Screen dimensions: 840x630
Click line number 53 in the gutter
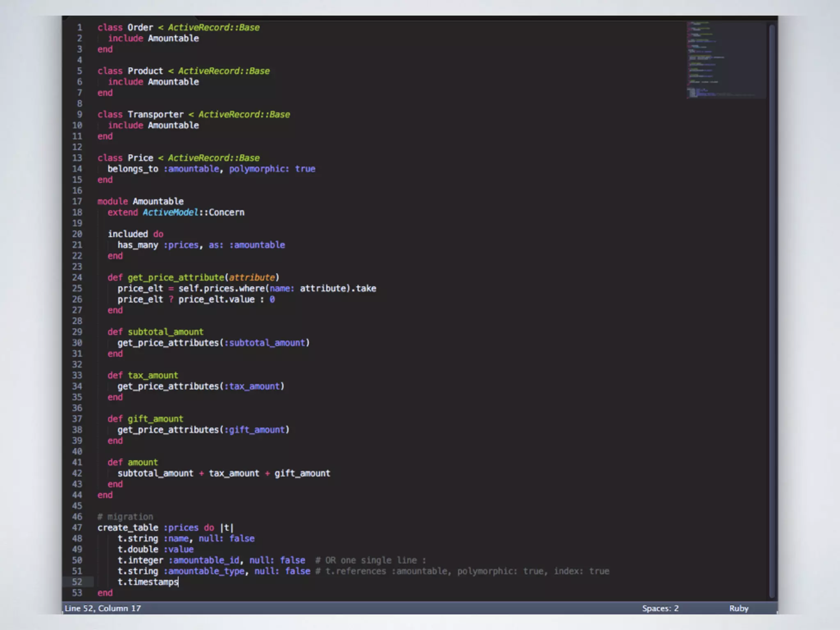[77, 593]
